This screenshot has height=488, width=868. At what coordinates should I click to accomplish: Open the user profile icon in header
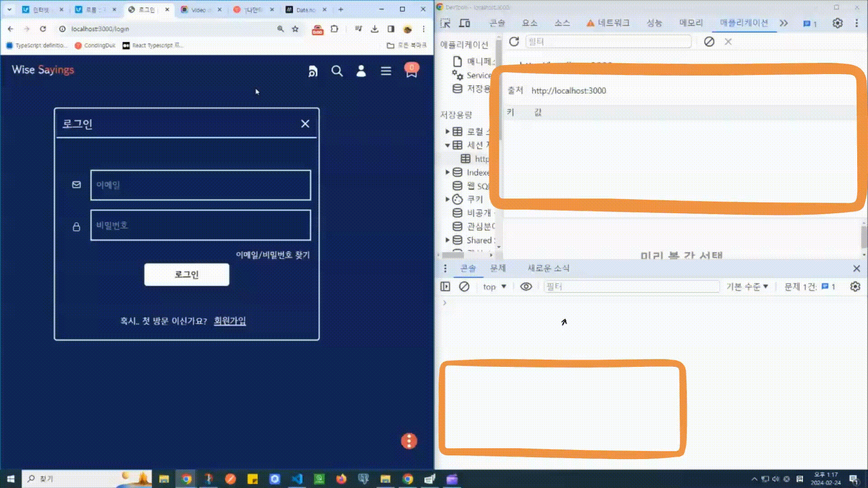pyautogui.click(x=361, y=71)
